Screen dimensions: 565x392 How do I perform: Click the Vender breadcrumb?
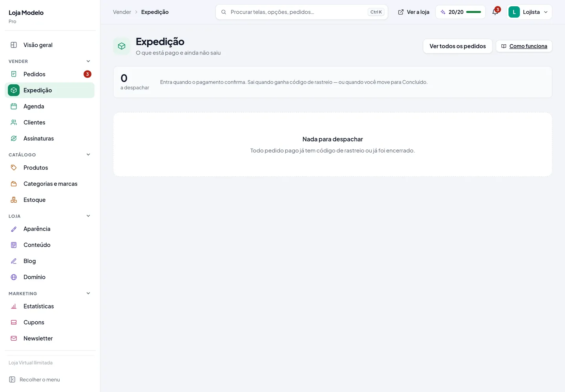click(x=122, y=12)
